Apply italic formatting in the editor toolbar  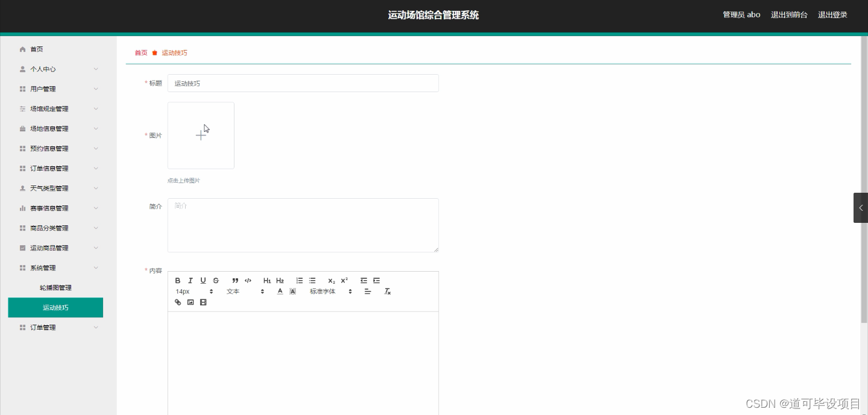(190, 280)
